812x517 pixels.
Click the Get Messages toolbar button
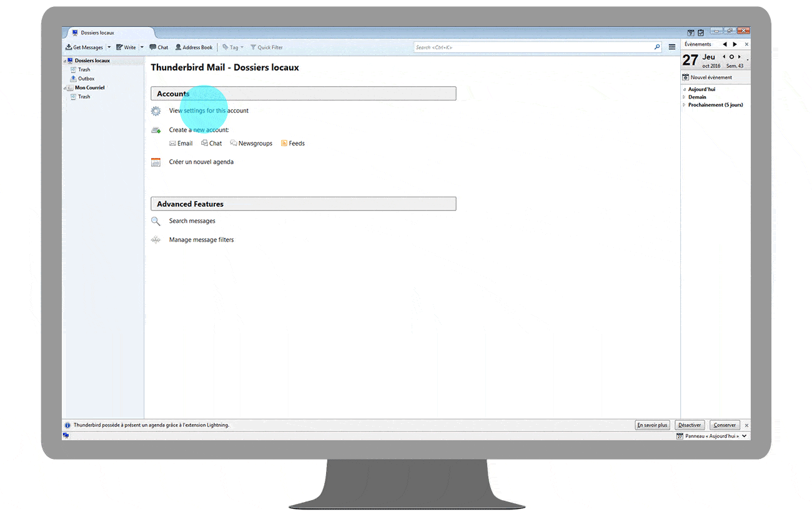click(84, 47)
